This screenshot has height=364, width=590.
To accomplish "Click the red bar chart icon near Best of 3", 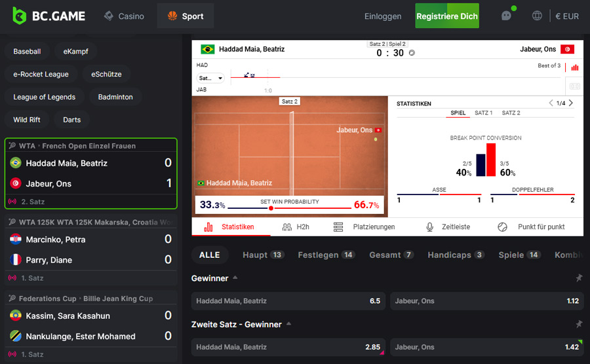I will [x=574, y=67].
